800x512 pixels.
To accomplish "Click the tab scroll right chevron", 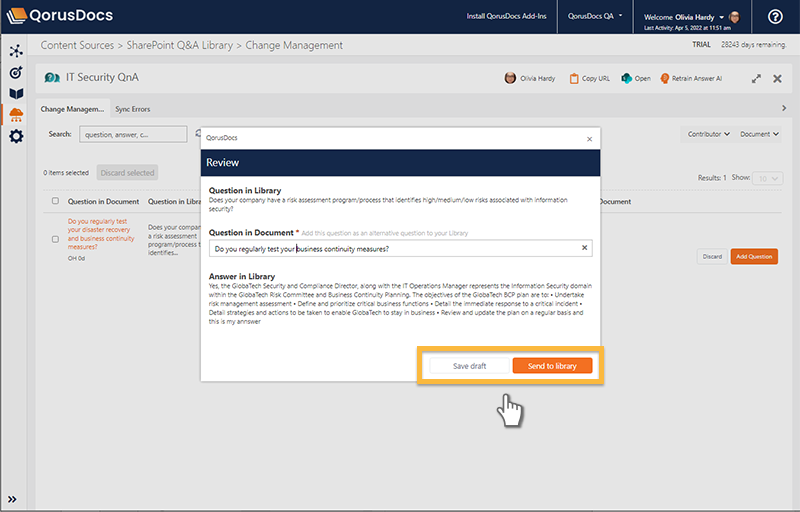I will coord(784,108).
